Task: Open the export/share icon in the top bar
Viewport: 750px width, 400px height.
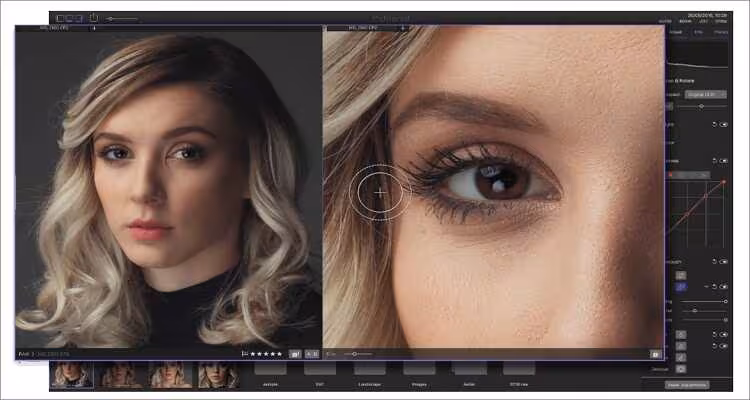Action: pyautogui.click(x=94, y=18)
